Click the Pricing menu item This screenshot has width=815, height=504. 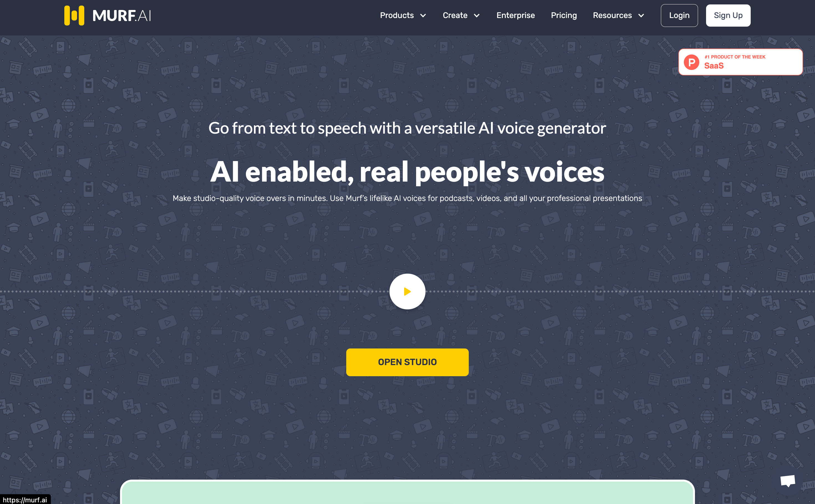[x=564, y=16]
